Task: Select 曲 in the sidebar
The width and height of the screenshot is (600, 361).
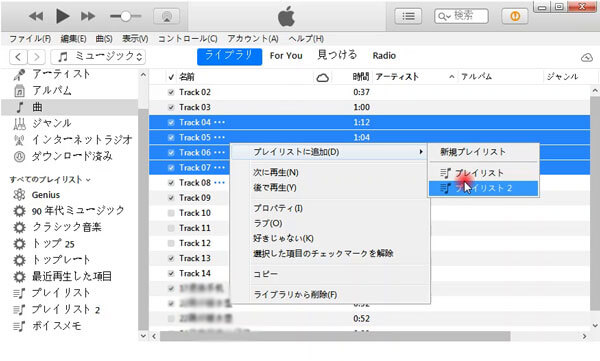Action: (x=69, y=107)
